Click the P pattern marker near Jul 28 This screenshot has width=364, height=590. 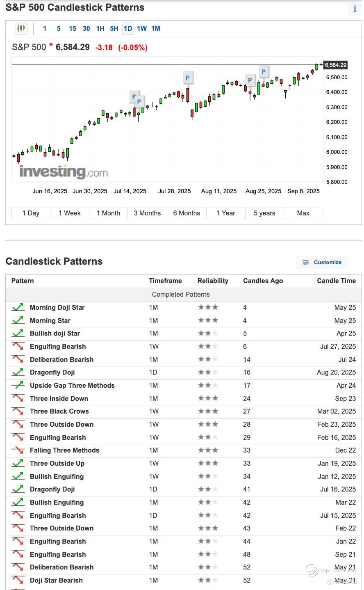[187, 78]
